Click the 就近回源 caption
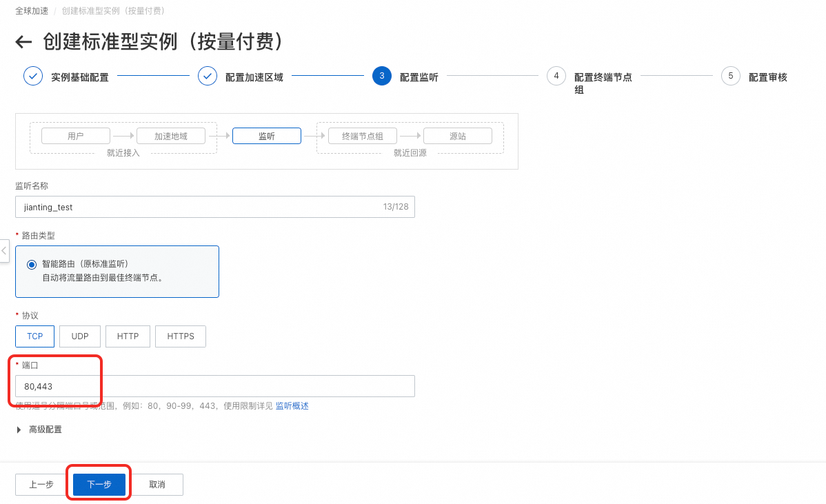This screenshot has width=826, height=504. tap(410, 153)
